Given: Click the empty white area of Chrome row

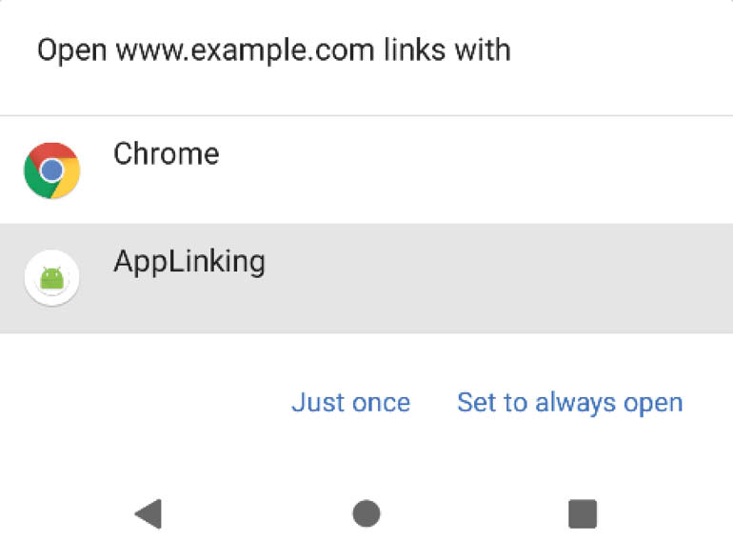Looking at the screenshot, I should [x=467, y=170].
